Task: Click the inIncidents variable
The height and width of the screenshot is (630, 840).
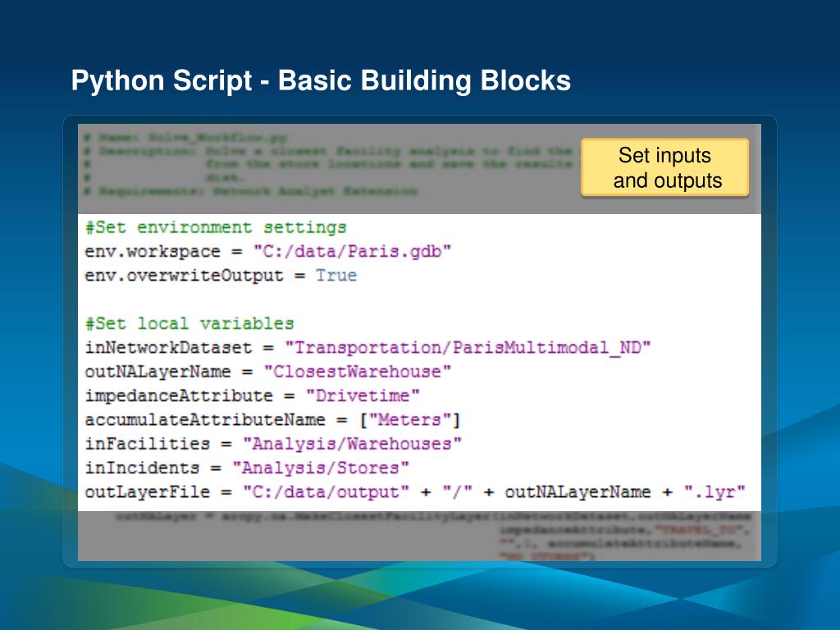Action: [142, 468]
